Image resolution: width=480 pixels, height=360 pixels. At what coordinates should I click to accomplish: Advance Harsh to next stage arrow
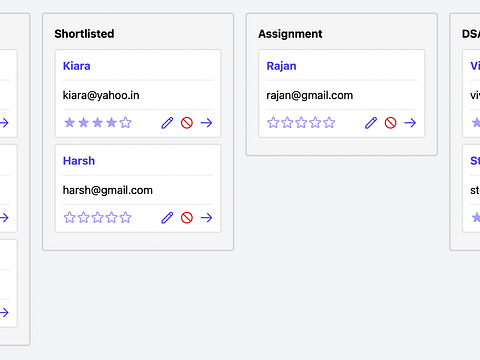206,218
